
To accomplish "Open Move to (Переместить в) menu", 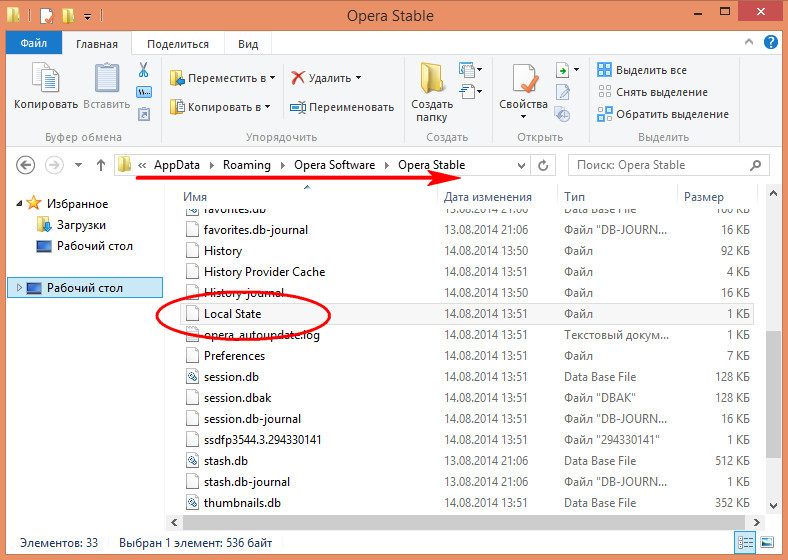I will (x=223, y=78).
